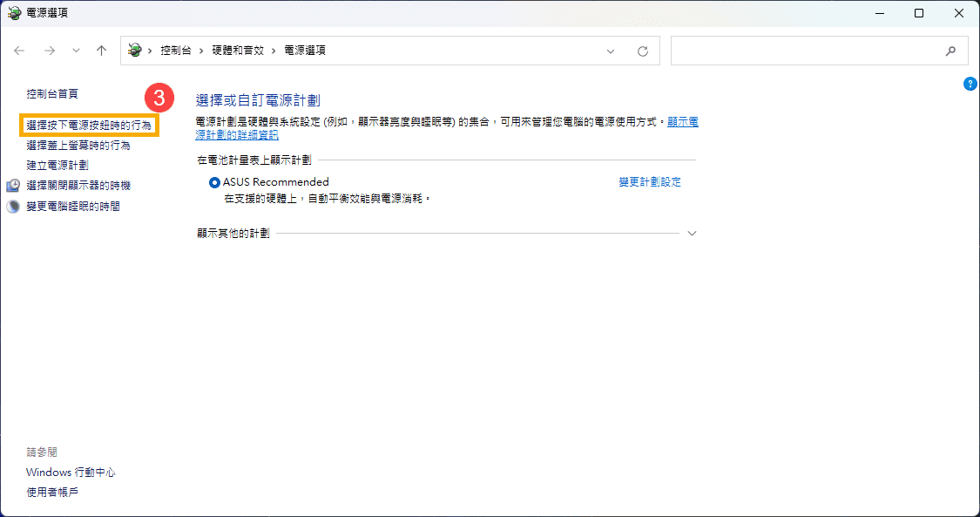Click the moon icon beside 變更電腦睡眠的時間

(x=14, y=207)
